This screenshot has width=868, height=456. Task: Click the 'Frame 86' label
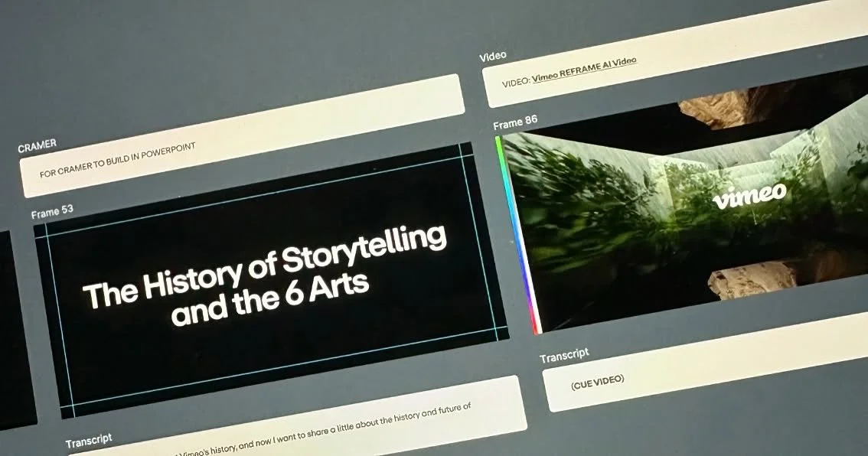(x=515, y=123)
